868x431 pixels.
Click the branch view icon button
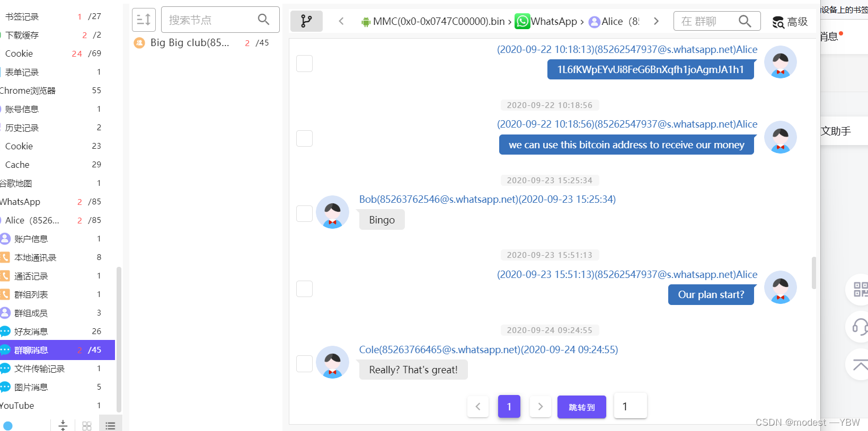(306, 21)
